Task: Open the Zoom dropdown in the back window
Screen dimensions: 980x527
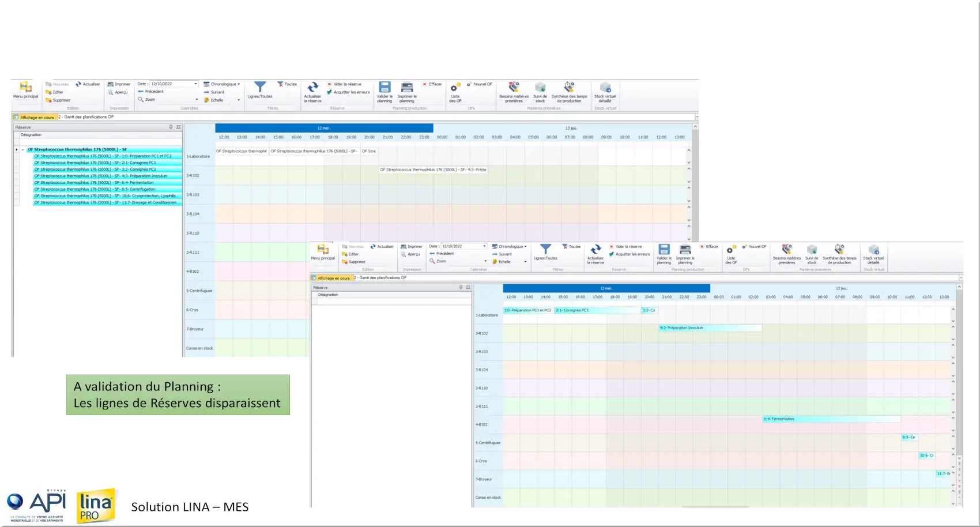Action: [x=197, y=100]
